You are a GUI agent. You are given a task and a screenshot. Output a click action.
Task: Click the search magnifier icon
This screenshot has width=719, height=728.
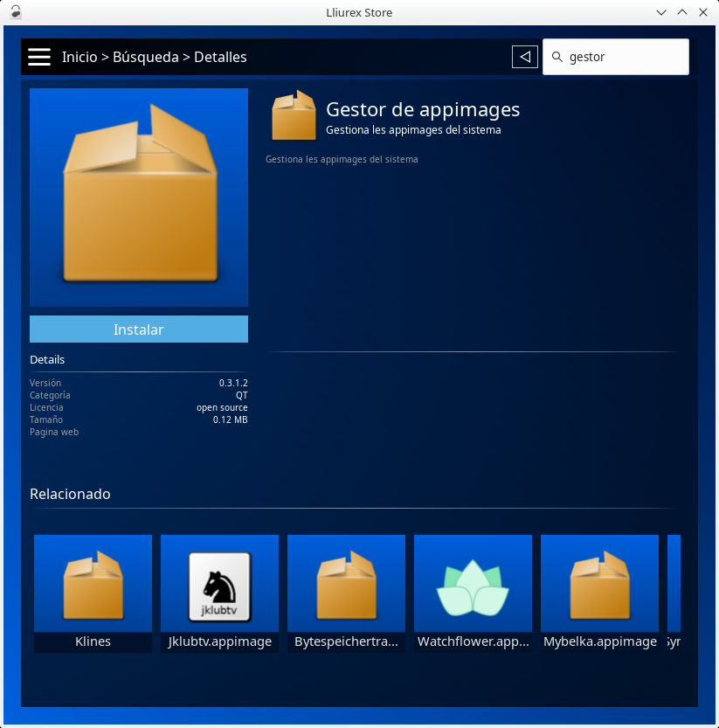[557, 57]
